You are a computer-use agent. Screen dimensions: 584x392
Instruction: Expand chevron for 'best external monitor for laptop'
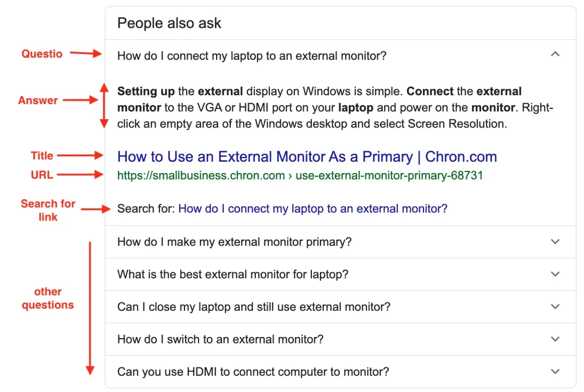[x=555, y=274]
